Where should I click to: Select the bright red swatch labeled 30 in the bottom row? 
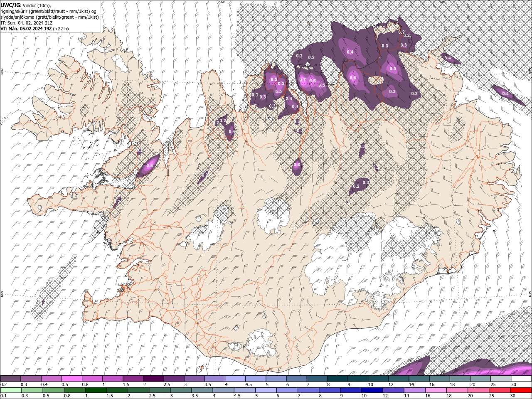pos(521,390)
